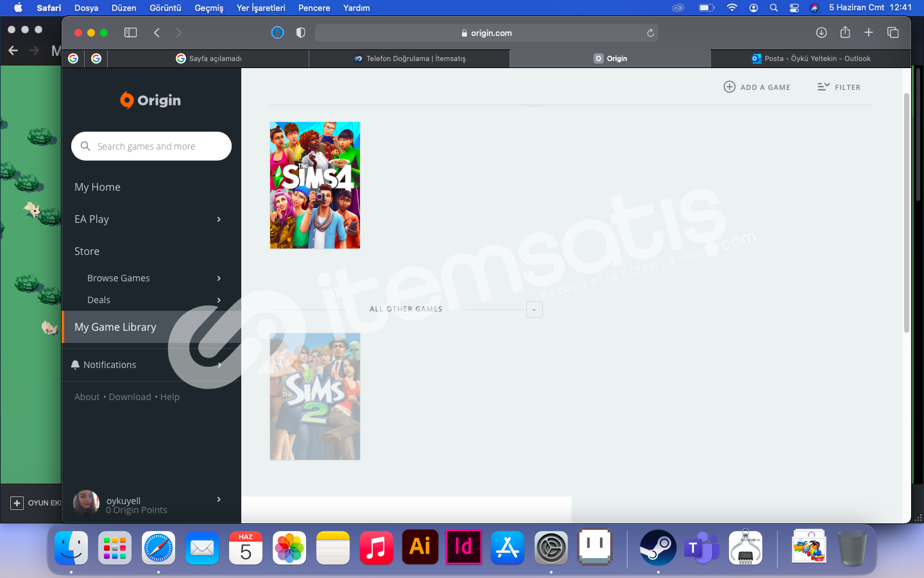The height and width of the screenshot is (578, 924).
Task: Click the Trash in the Dock
Action: [852, 548]
